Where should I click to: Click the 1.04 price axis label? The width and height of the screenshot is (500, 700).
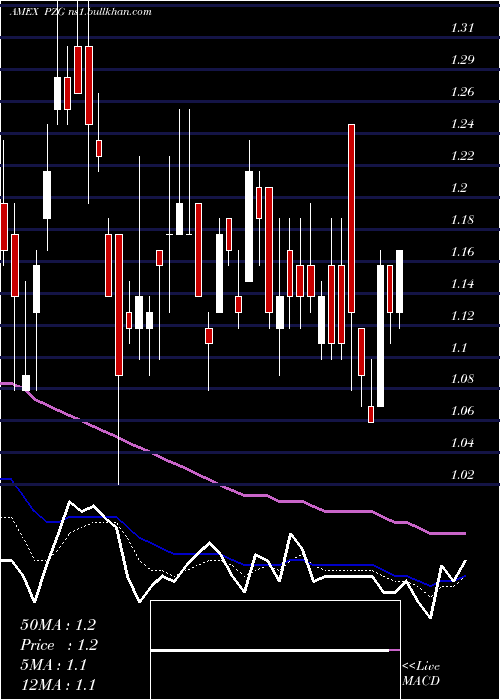pos(462,443)
